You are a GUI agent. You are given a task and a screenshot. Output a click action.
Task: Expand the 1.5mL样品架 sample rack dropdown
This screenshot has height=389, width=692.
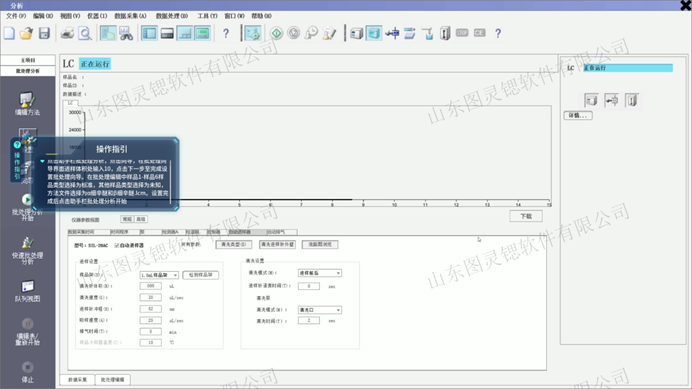159,275
